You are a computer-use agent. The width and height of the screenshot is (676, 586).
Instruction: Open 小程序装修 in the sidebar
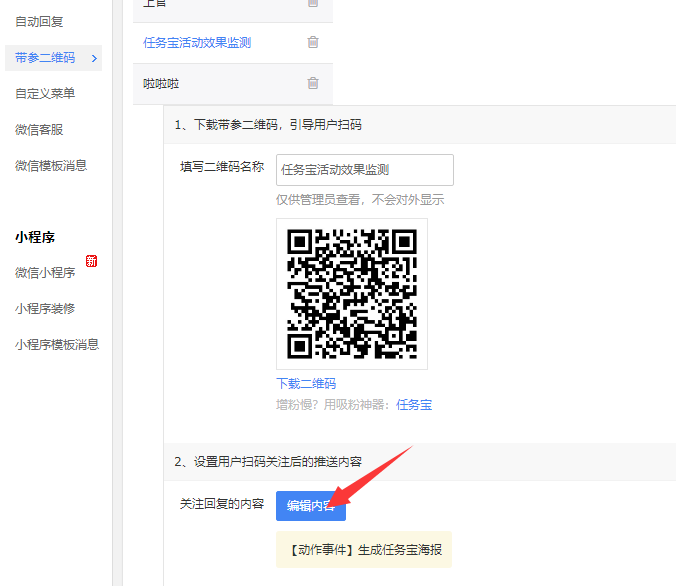pyautogui.click(x=45, y=309)
